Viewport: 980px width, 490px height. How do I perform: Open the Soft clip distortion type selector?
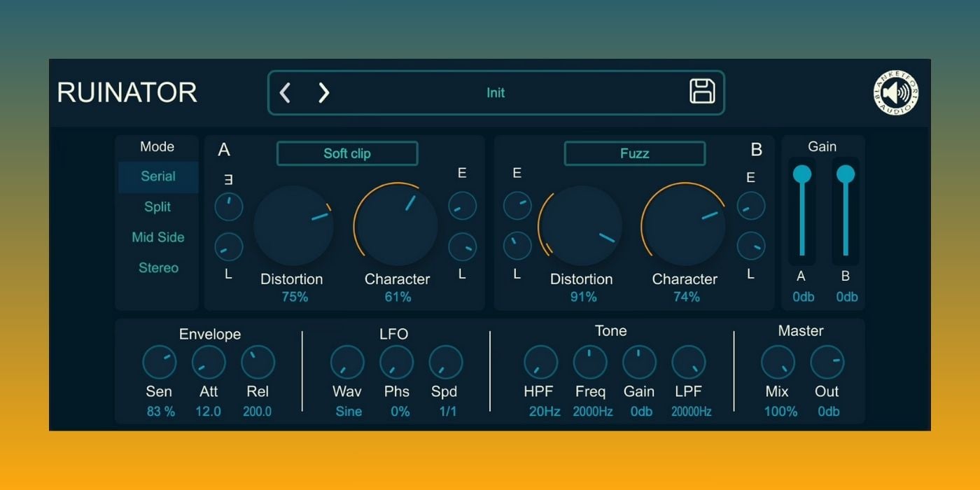tap(346, 153)
